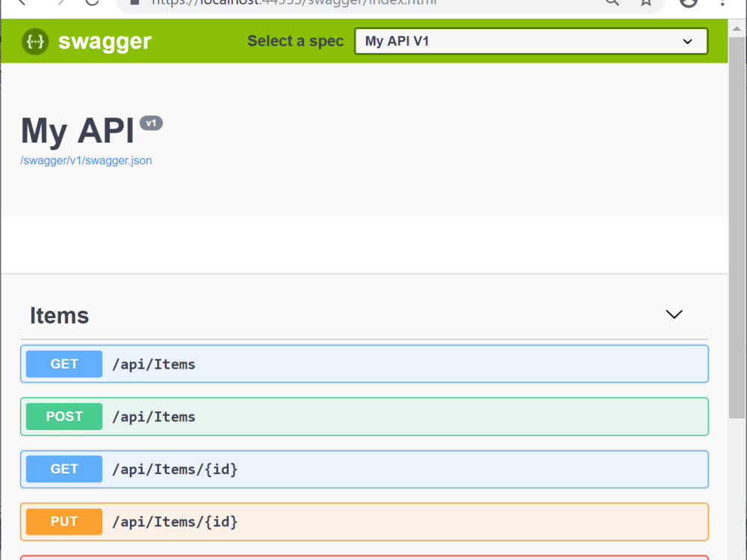Click the v1 version badge next to My API
Viewport: 747px width, 560px height.
(x=152, y=122)
